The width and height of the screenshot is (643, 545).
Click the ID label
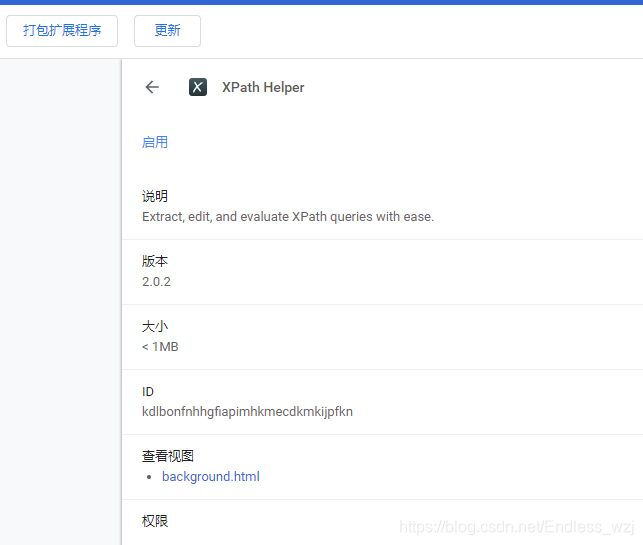click(148, 392)
